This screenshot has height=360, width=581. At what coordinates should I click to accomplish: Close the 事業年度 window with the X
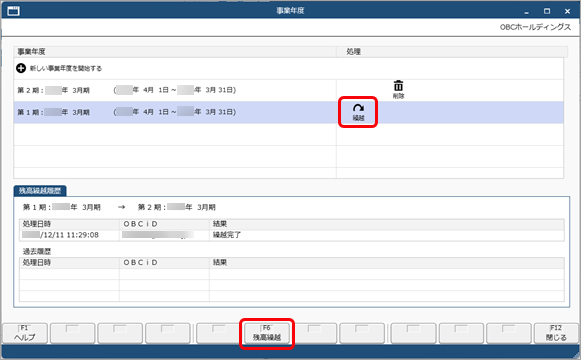pyautogui.click(x=567, y=11)
